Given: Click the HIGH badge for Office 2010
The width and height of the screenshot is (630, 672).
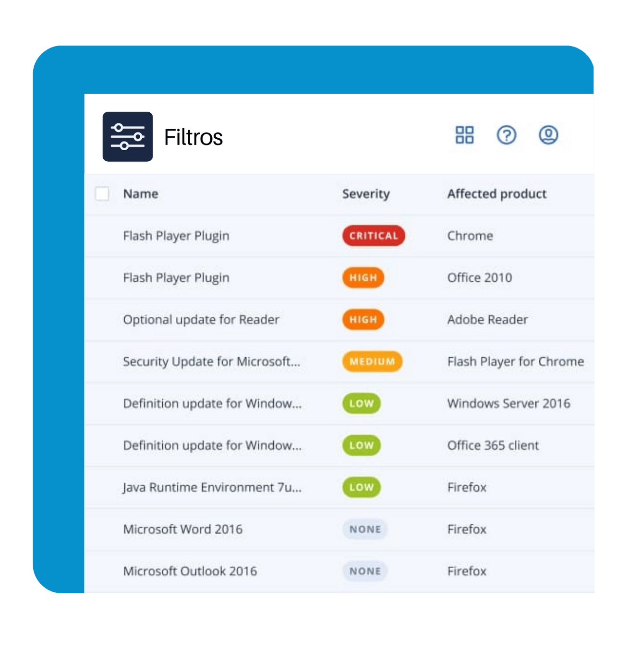Looking at the screenshot, I should pos(363,277).
